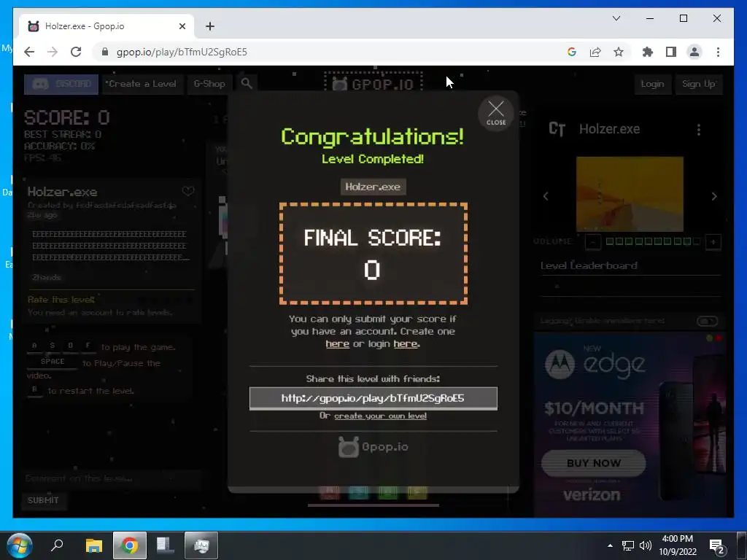Show next video with right arrow
Screen dimensions: 747x560
click(x=713, y=196)
